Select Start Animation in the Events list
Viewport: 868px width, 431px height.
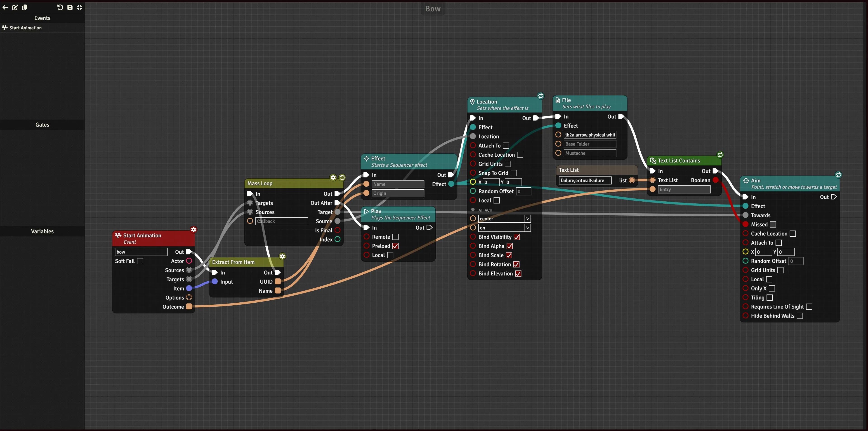point(26,28)
